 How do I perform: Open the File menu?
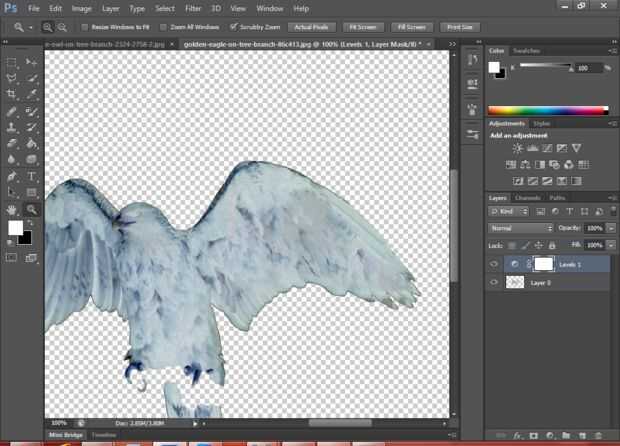34,8
